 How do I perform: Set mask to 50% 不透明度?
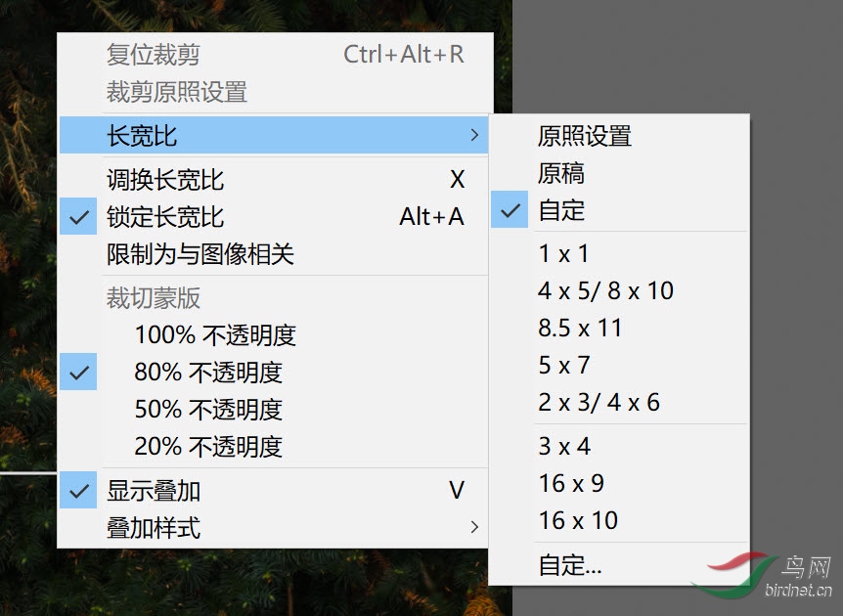pos(274,409)
